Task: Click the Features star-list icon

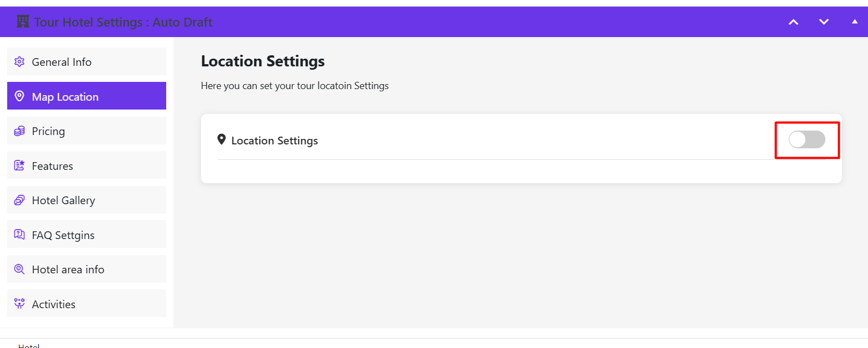Action: (19, 165)
